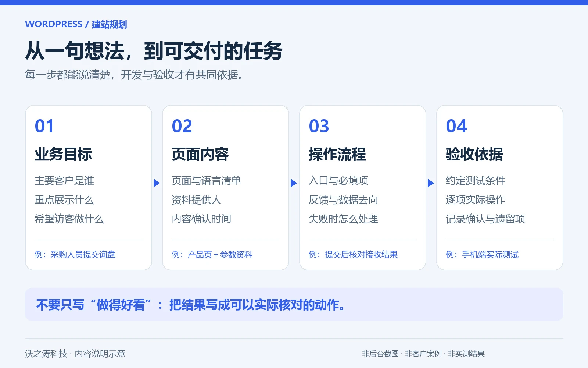The image size is (588, 368).
Task: Click the line 逐项实际操作
Action: [x=476, y=200]
